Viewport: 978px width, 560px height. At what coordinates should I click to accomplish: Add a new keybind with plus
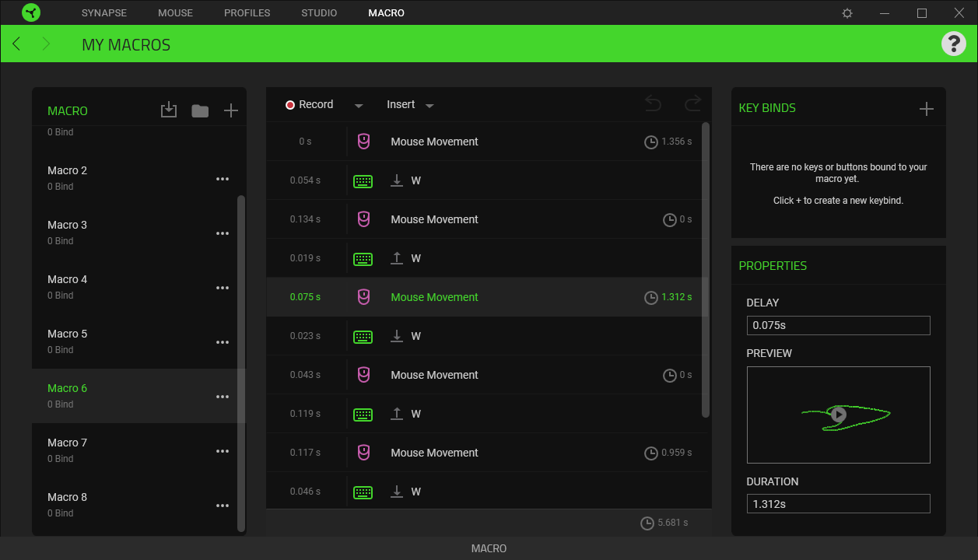(x=926, y=109)
